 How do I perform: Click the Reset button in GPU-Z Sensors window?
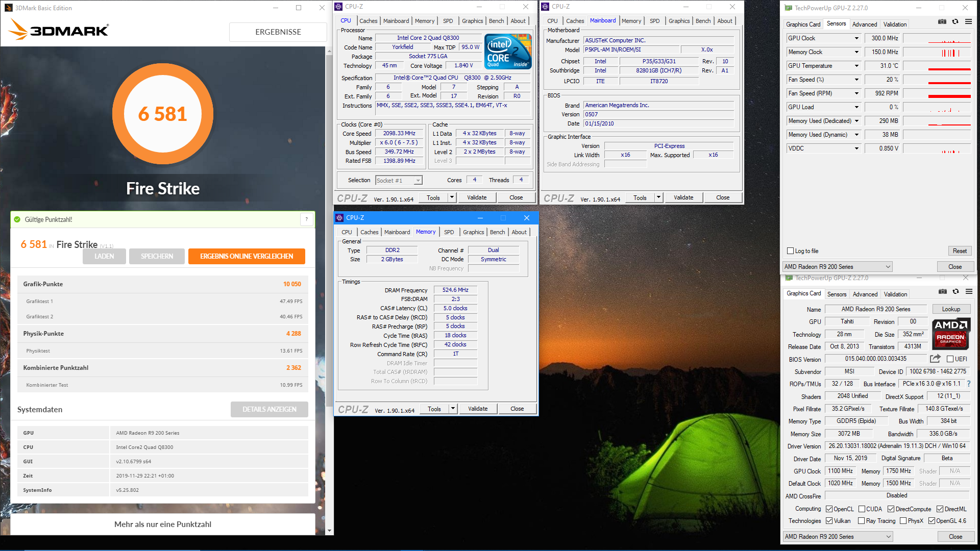(x=960, y=251)
